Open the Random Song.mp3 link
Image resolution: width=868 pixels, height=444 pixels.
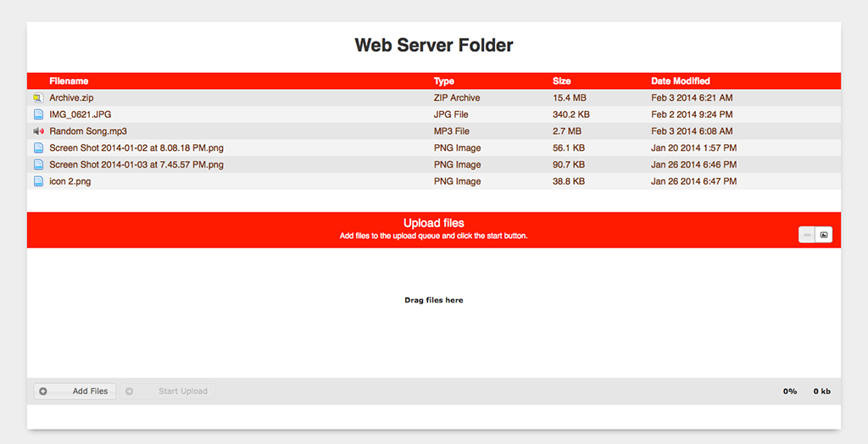[88, 131]
